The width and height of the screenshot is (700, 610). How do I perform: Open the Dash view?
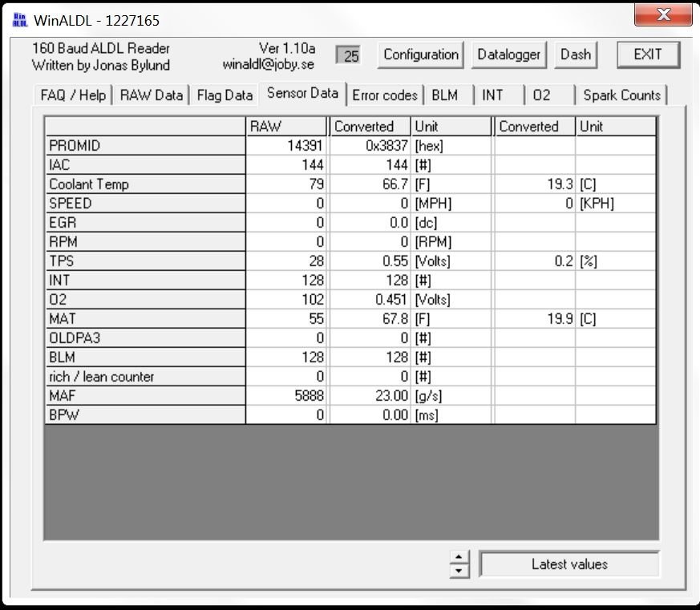pyautogui.click(x=576, y=55)
